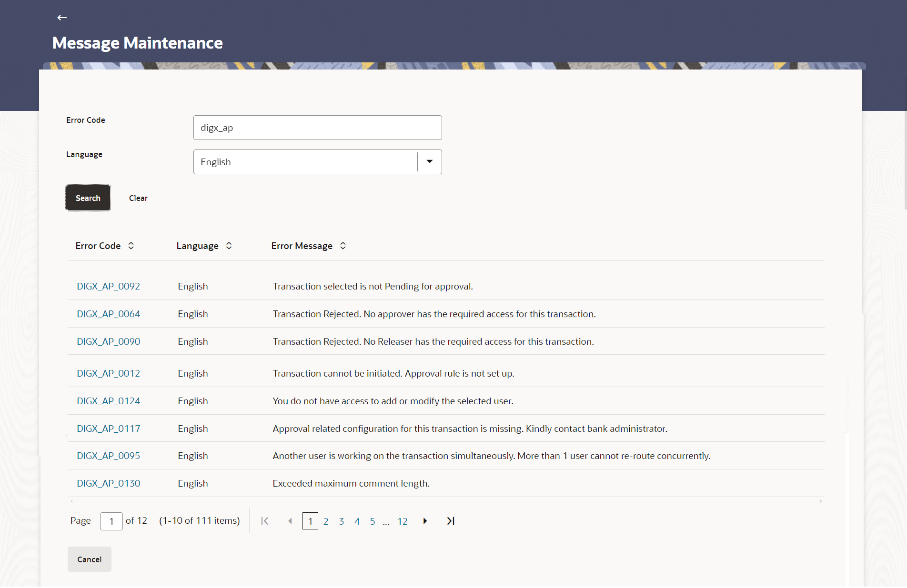The image size is (907, 588).
Task: Click message 'You do not have access to add or modify'
Action: point(393,401)
